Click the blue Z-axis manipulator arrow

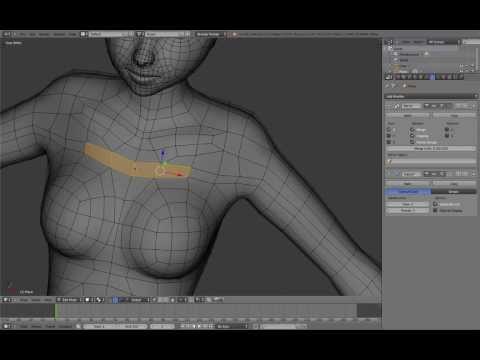click(x=163, y=154)
